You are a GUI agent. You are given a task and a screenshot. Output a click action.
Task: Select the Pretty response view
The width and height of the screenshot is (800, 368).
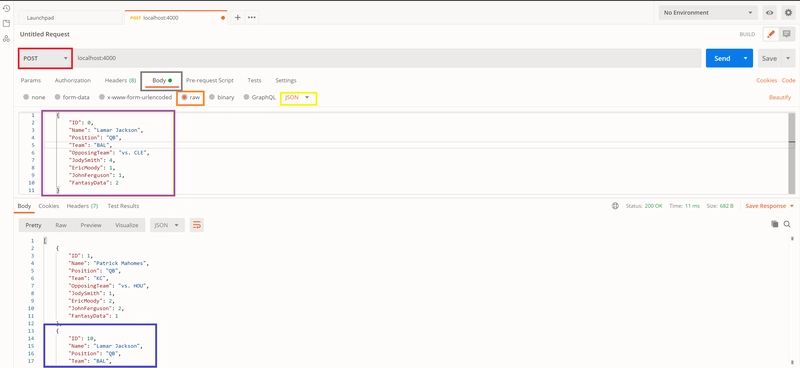pos(34,225)
